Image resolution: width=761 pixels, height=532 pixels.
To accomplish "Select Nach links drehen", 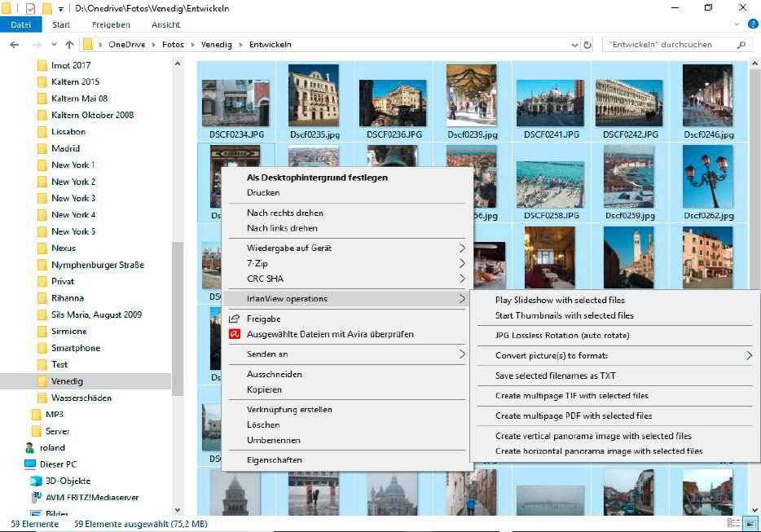I will pyautogui.click(x=282, y=227).
